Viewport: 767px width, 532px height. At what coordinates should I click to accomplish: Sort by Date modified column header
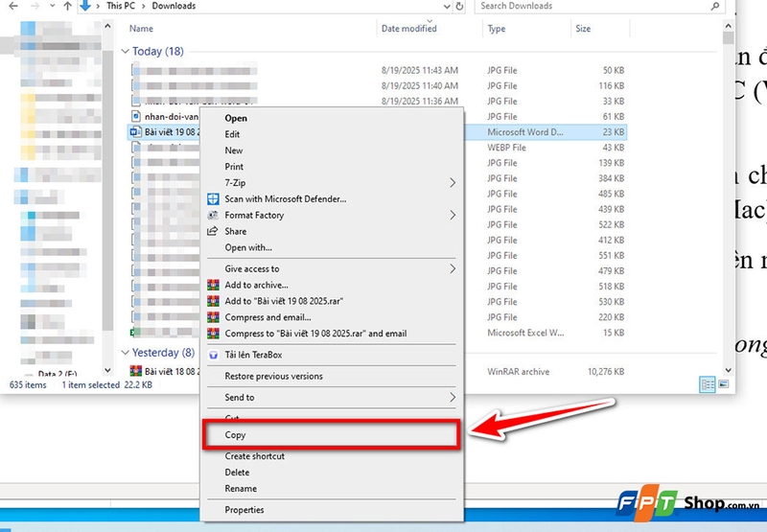point(409,29)
